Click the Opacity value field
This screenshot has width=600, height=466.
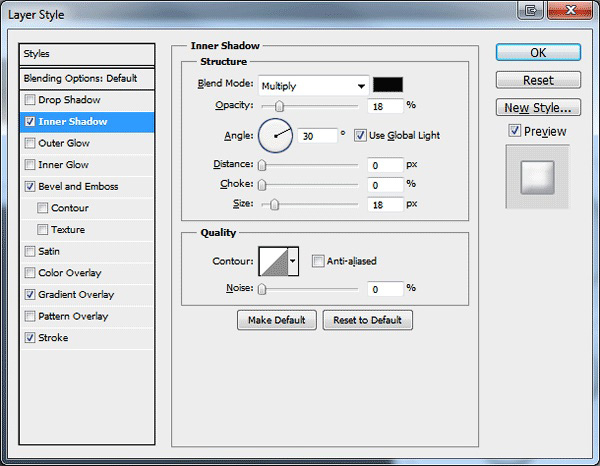pos(385,106)
